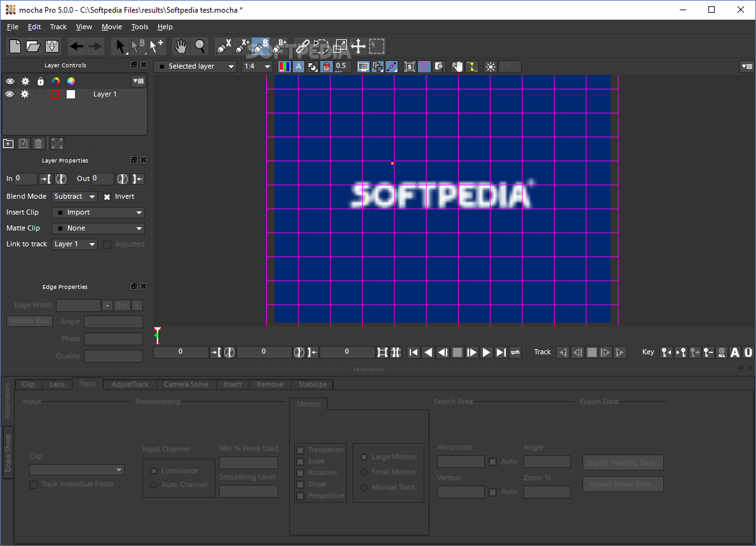Open the Track menu
The height and width of the screenshot is (546, 756).
tap(58, 27)
